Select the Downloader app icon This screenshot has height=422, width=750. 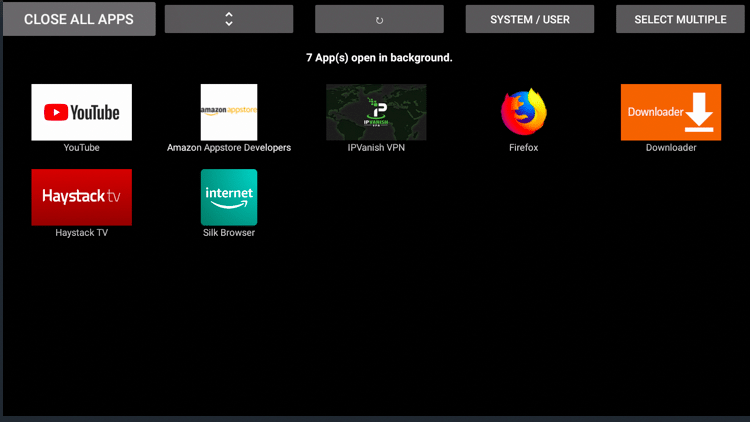671,112
